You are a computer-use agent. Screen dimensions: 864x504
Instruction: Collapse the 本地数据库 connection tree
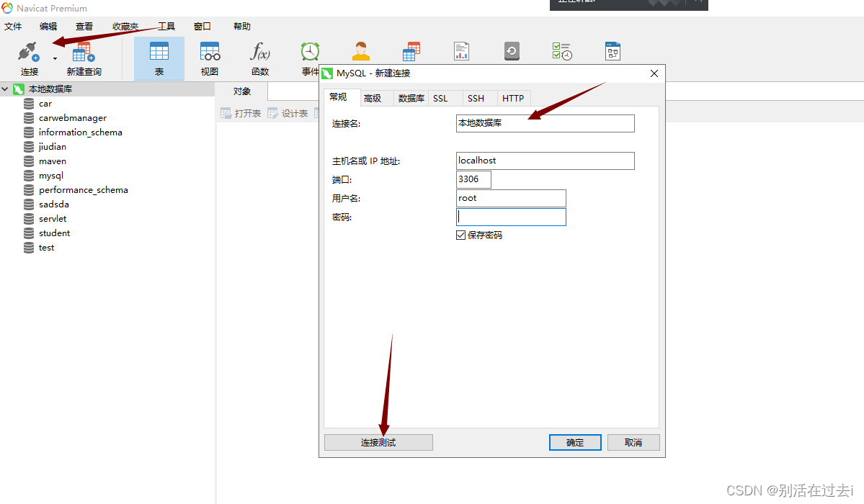pos(6,89)
